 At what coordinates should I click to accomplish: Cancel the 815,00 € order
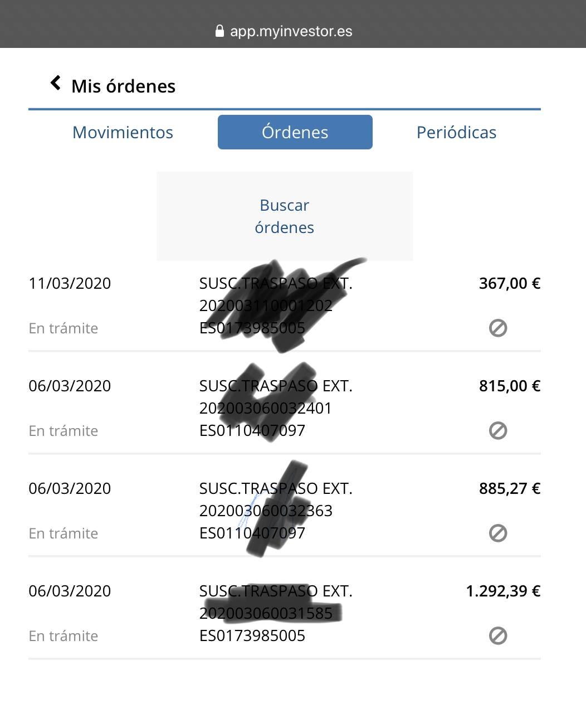(498, 431)
